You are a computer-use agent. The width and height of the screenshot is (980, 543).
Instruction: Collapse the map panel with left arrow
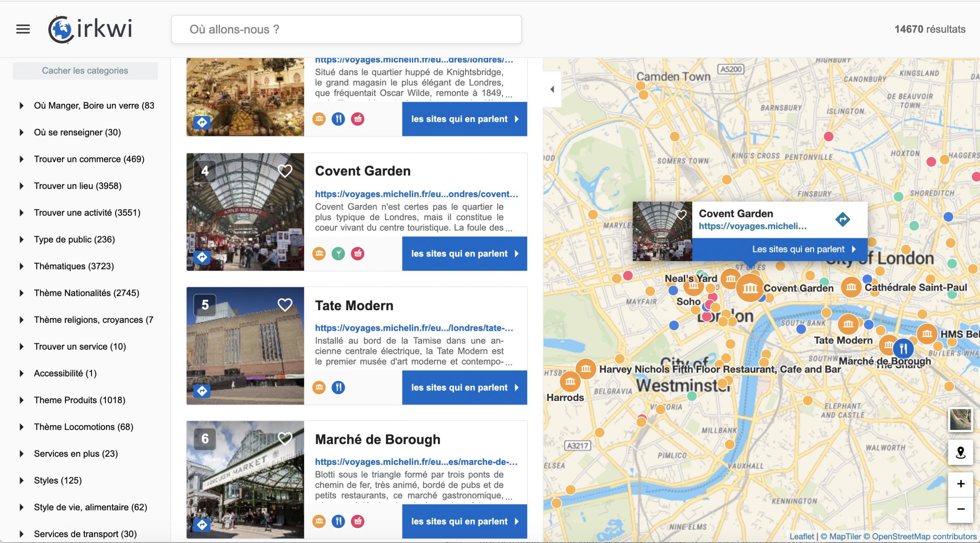[x=552, y=89]
